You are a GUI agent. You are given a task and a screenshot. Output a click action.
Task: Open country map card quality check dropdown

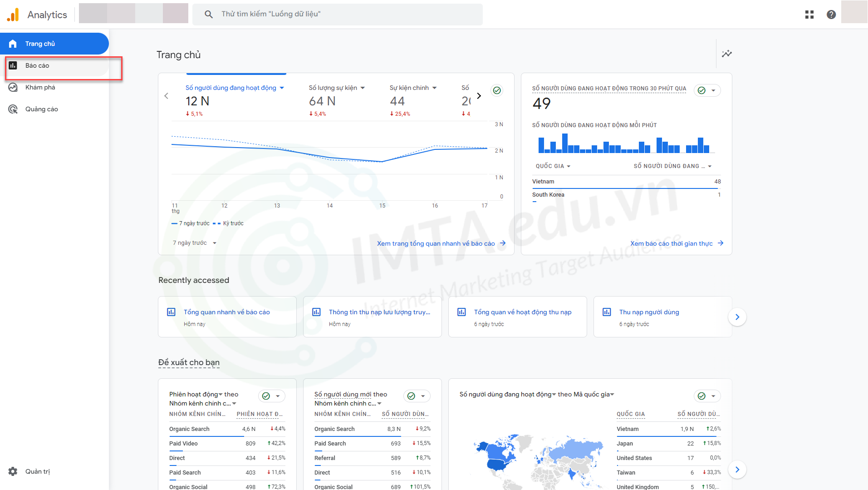click(x=707, y=396)
